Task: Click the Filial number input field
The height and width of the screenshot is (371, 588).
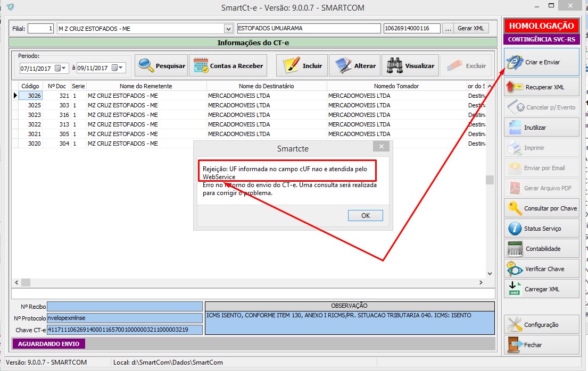Action: (40, 29)
